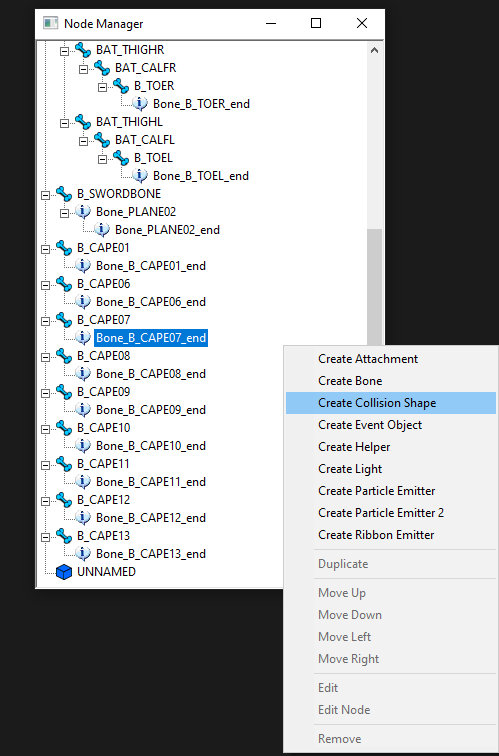Minimize the Node Manager window
Screen dimensions: 499x756
coord(271,23)
